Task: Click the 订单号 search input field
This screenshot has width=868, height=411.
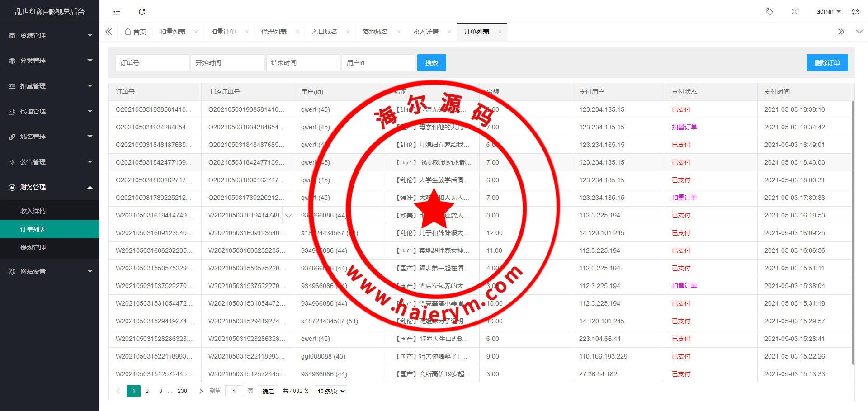Action: (x=152, y=63)
